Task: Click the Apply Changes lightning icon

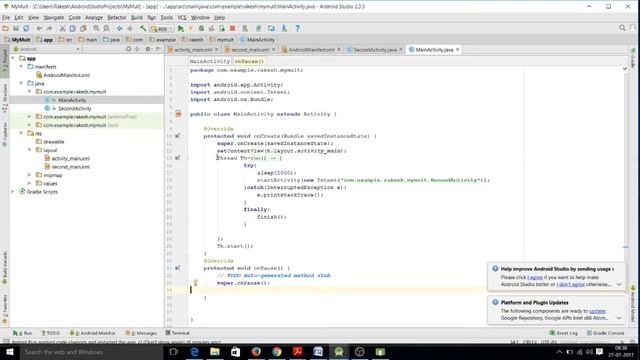Action: tap(190, 28)
